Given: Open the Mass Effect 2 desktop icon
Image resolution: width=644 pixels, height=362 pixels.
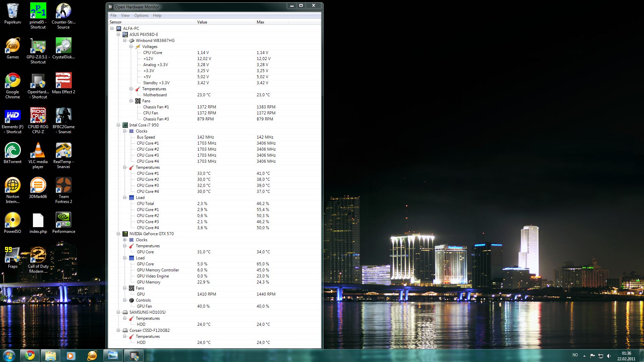Looking at the screenshot, I should pos(63,83).
